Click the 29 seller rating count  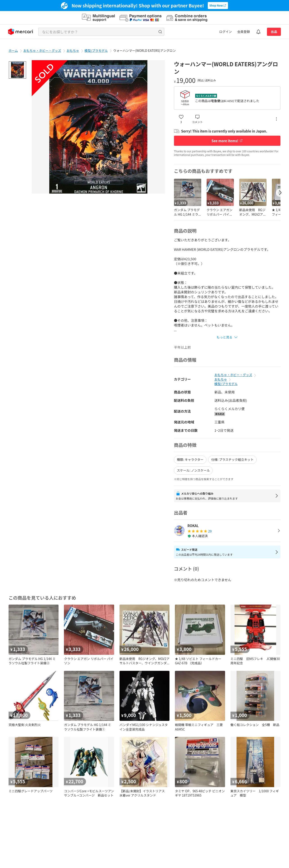click(210, 531)
